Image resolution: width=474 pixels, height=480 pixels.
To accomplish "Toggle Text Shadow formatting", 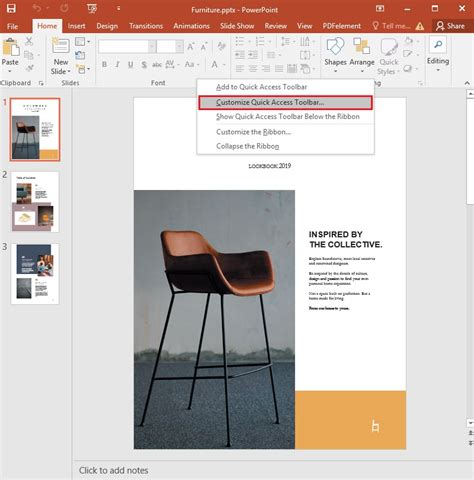I will coord(144,64).
